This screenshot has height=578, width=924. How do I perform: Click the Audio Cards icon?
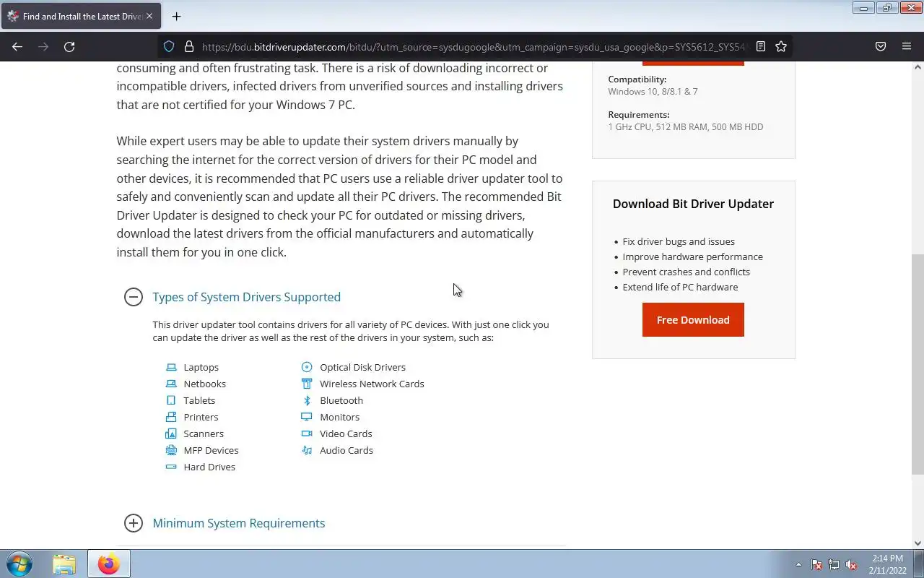tap(307, 450)
